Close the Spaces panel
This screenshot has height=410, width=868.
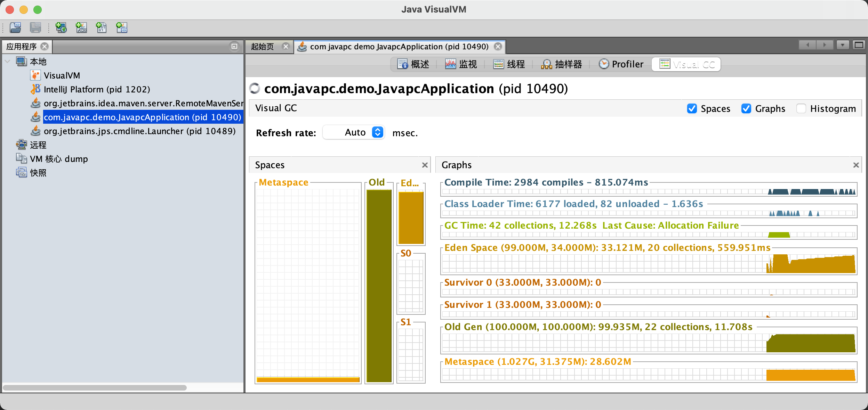(425, 165)
